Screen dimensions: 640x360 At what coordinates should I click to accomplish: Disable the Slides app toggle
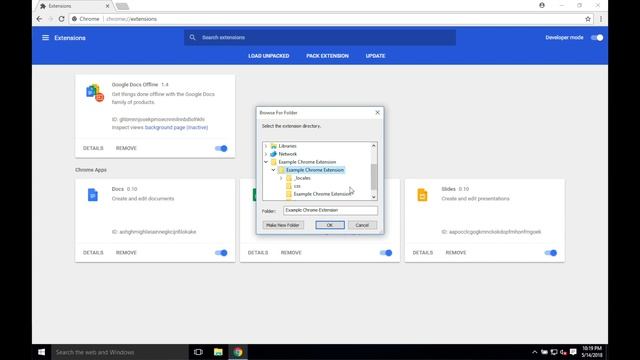coord(551,253)
